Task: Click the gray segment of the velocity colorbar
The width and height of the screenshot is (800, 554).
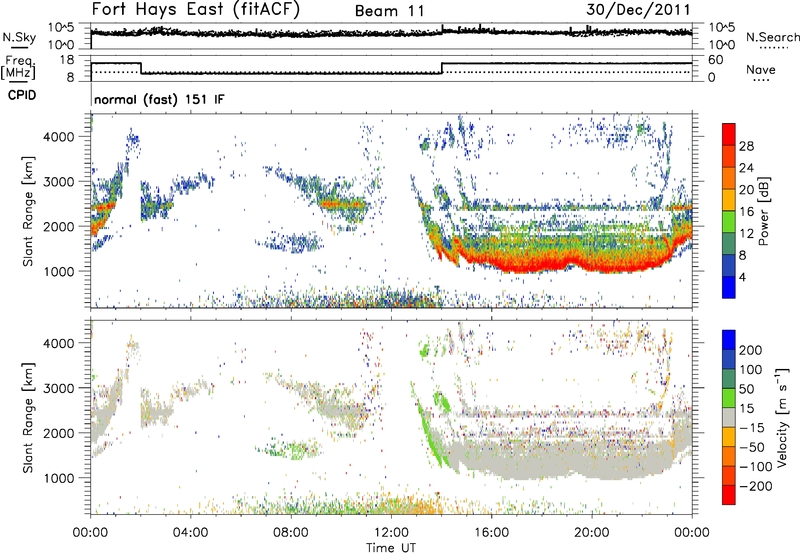Action: pyautogui.click(x=729, y=417)
